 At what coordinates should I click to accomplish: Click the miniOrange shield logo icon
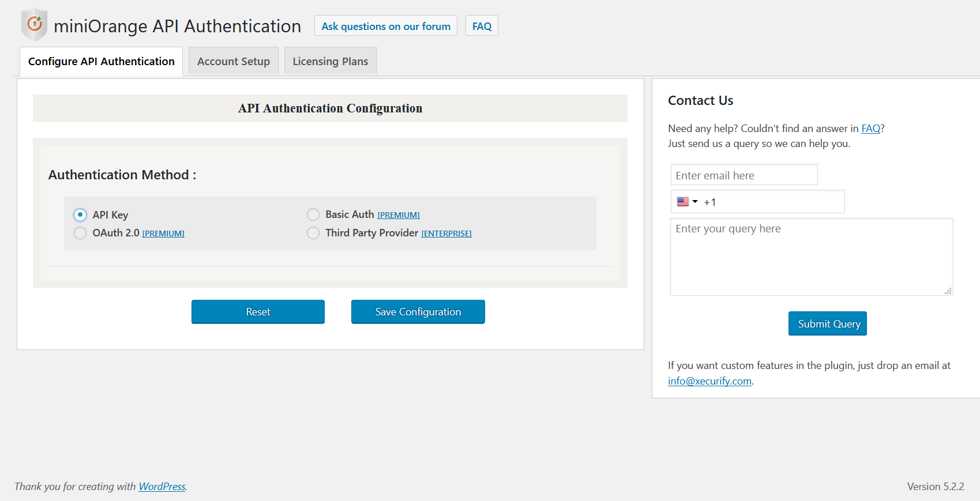pos(34,24)
